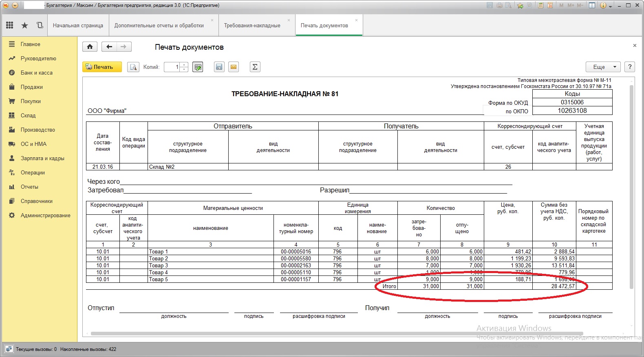Navigate forward with right arrow
Screen dimensions: 644x357
tap(124, 46)
